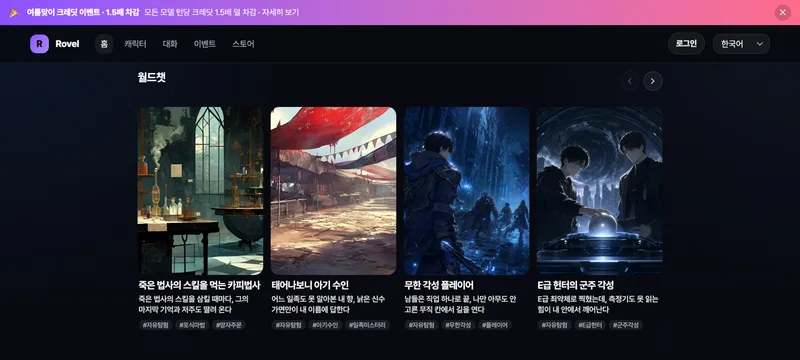Open title 죽은 법사의 스킬을 먹는 카피법사
Viewport: 800px width, 360px height.
(199, 285)
